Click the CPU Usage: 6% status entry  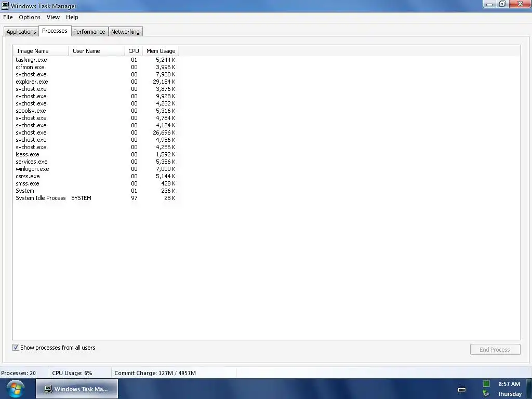click(72, 373)
